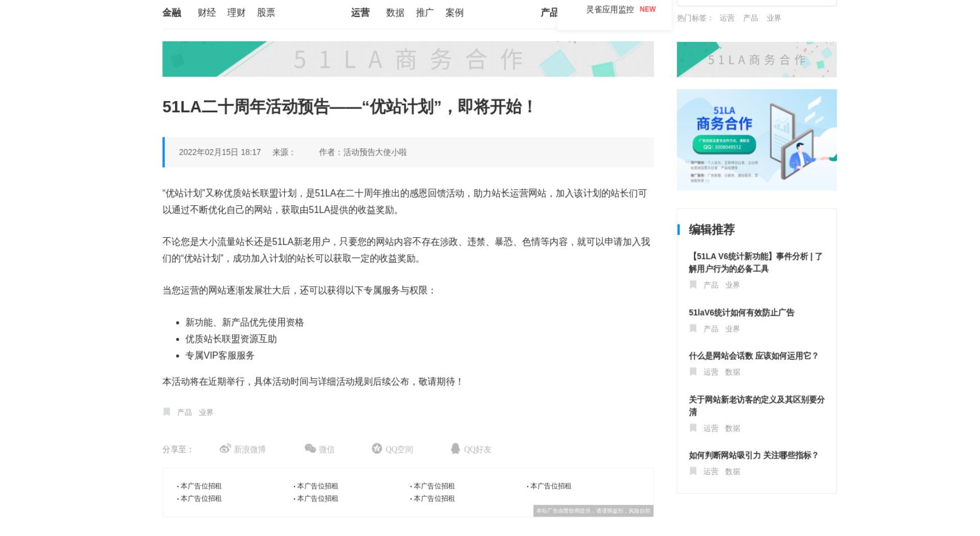Click the article title 51LA二十周年活动预告

[x=348, y=107]
